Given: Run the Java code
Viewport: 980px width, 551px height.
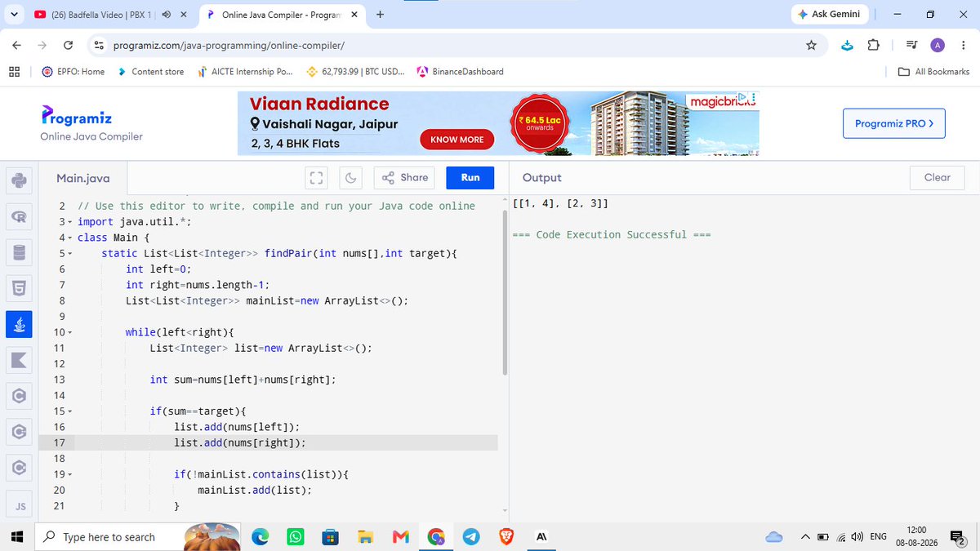Looking at the screenshot, I should click(470, 178).
